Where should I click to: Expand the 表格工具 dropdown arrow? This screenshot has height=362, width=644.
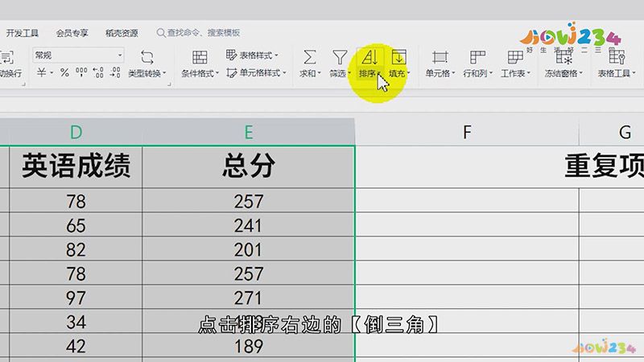pos(634,73)
